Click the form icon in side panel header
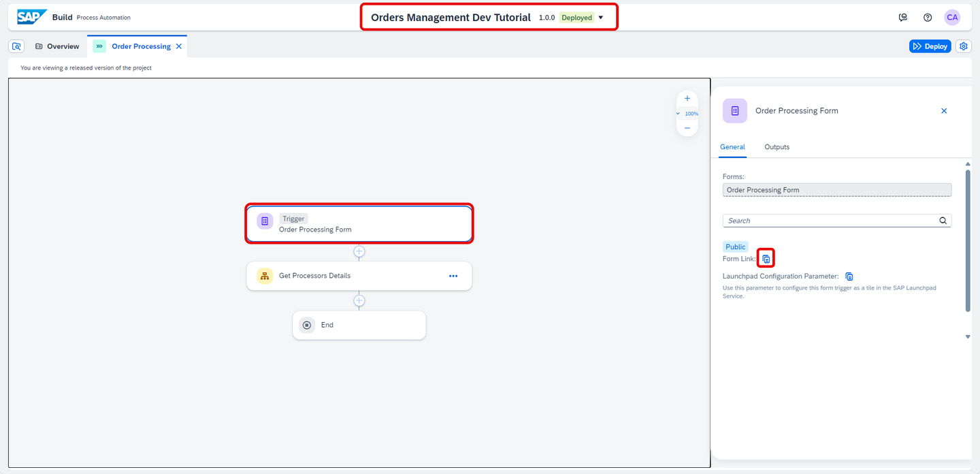The image size is (980, 474). click(x=735, y=111)
